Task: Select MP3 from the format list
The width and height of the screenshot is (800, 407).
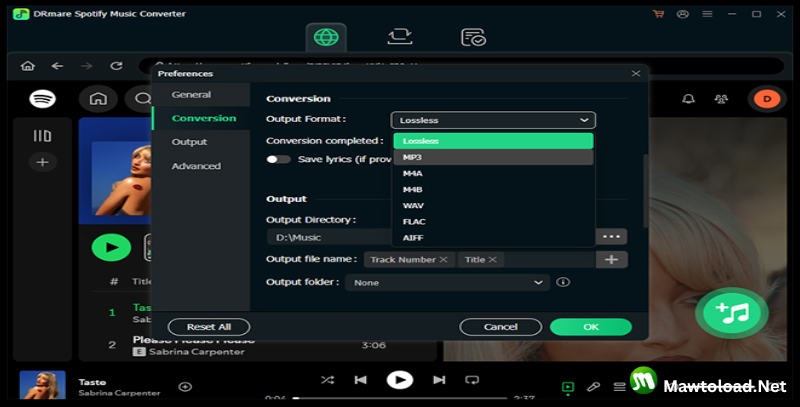Action: 493,157
